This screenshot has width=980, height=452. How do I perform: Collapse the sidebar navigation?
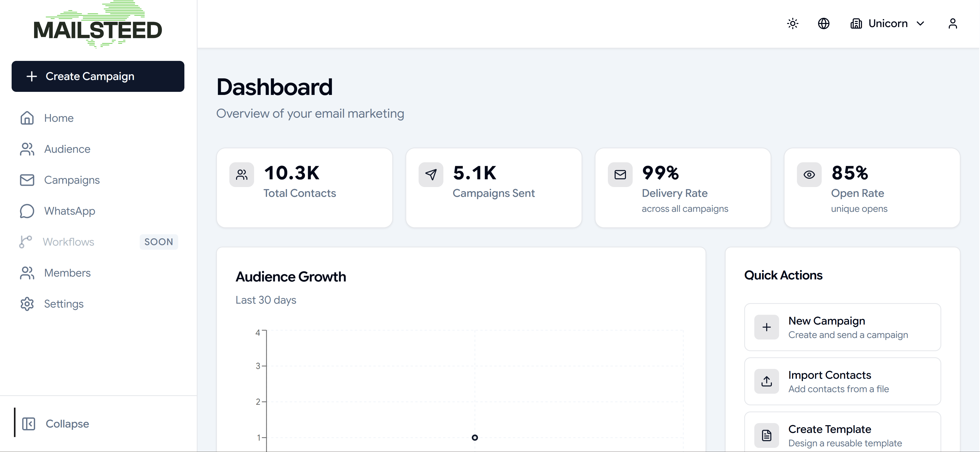tap(55, 423)
